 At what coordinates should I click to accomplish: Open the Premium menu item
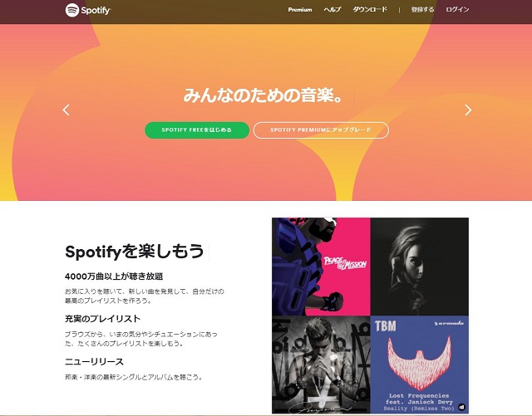click(x=300, y=10)
